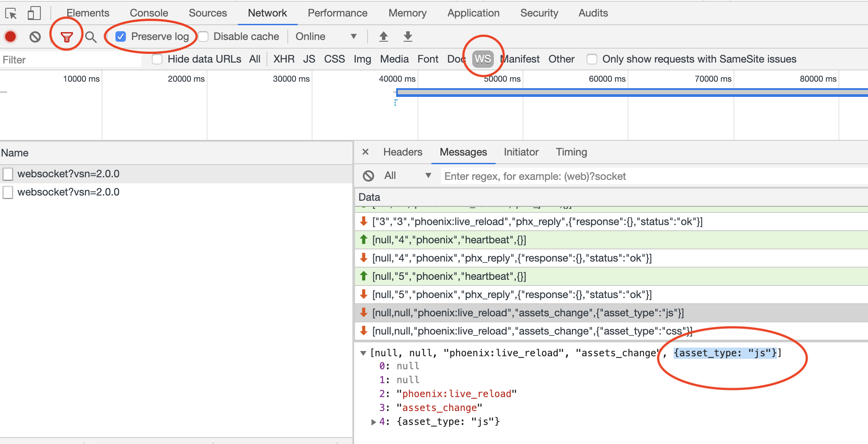Screen dimensions: 868x444
Task: Open the Initiator tab
Action: coord(521,152)
